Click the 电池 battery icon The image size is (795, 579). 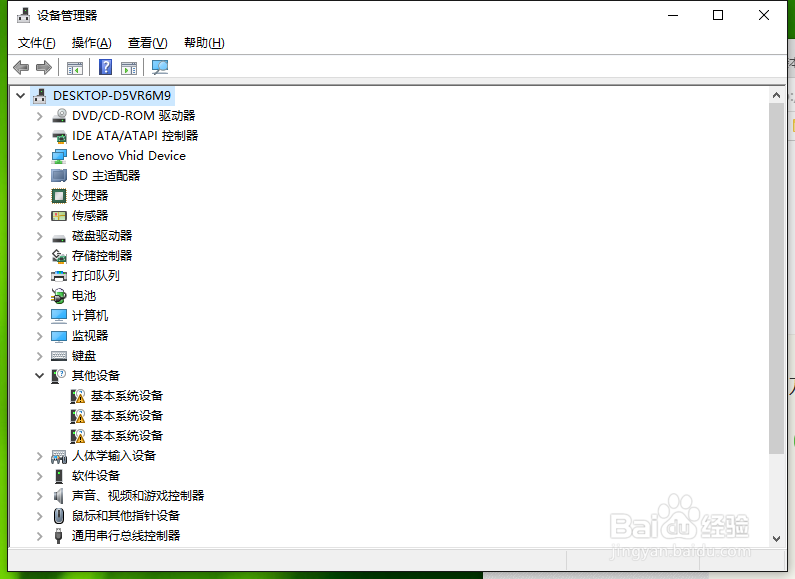(59, 296)
